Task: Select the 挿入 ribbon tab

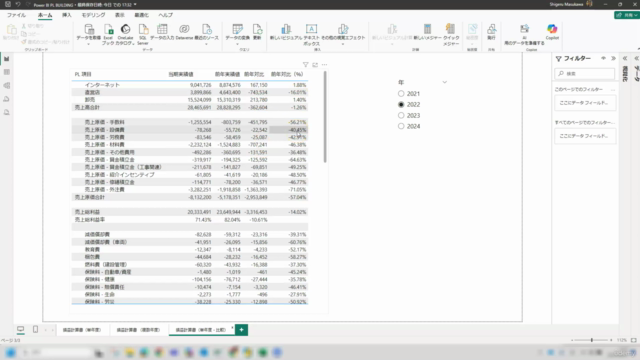Action: pos(67,15)
